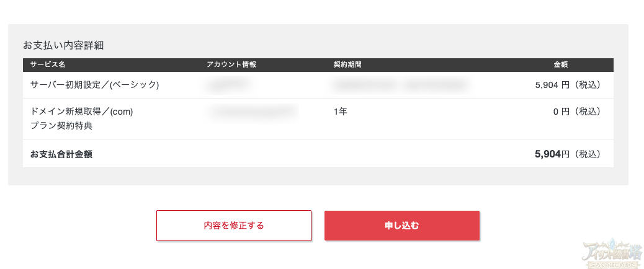Click the ドメイン新規取得／(com) service text
The image size is (644, 269).
coord(82,112)
